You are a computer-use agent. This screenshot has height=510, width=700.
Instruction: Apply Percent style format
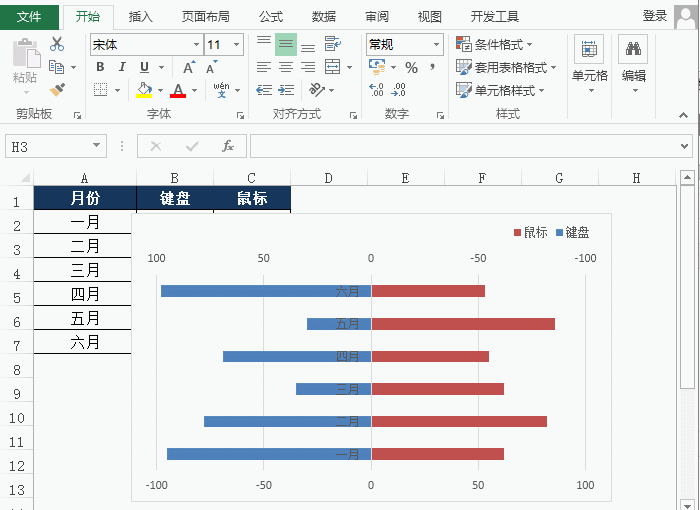coord(412,68)
